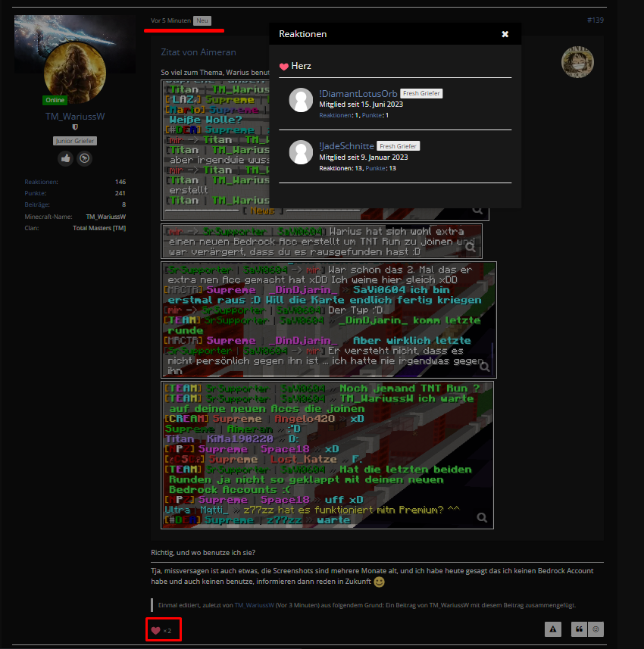
Task: Quote the post with the quote icon
Action: coord(579,629)
